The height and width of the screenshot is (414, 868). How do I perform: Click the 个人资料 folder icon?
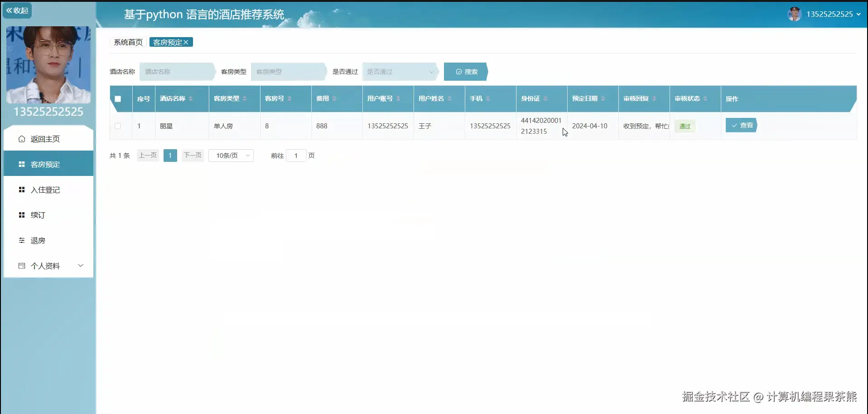click(x=21, y=266)
